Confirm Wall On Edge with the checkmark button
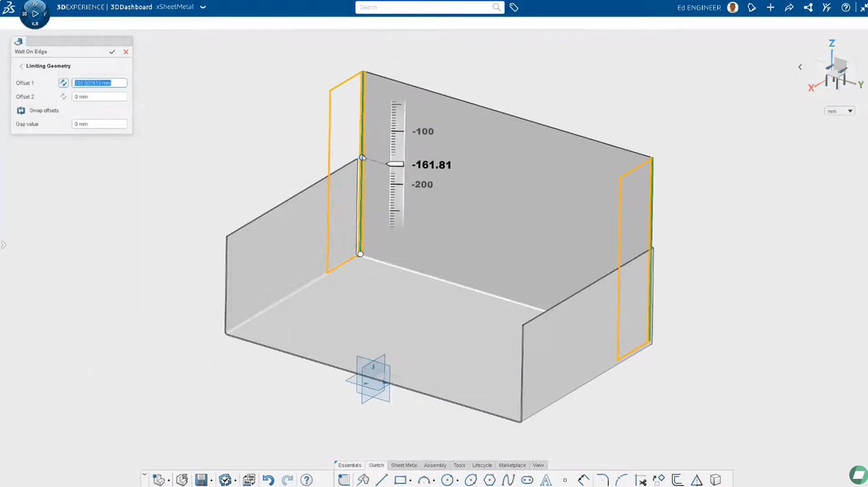The image size is (868, 487). 112,51
